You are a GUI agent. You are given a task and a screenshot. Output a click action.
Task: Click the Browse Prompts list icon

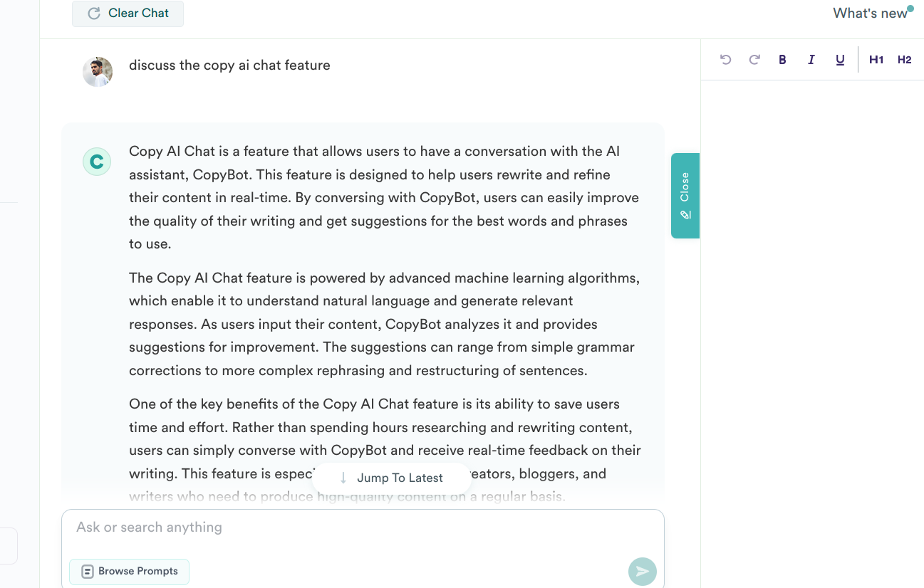88,572
